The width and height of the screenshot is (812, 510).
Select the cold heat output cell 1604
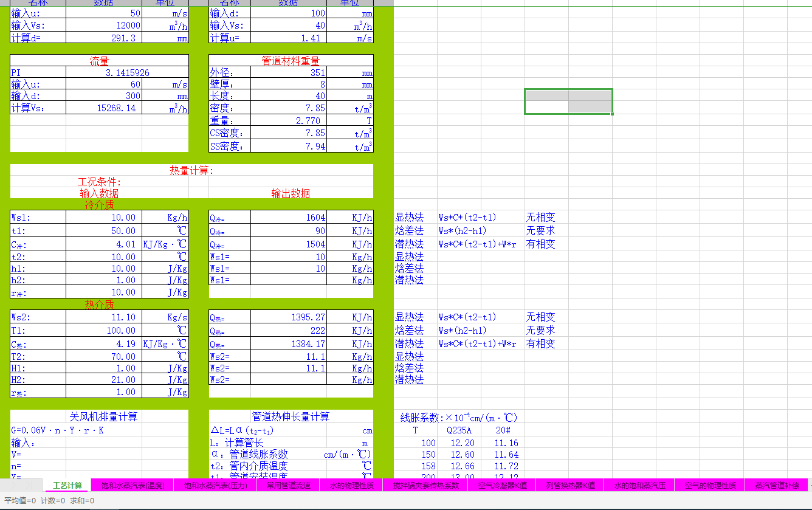coord(289,218)
